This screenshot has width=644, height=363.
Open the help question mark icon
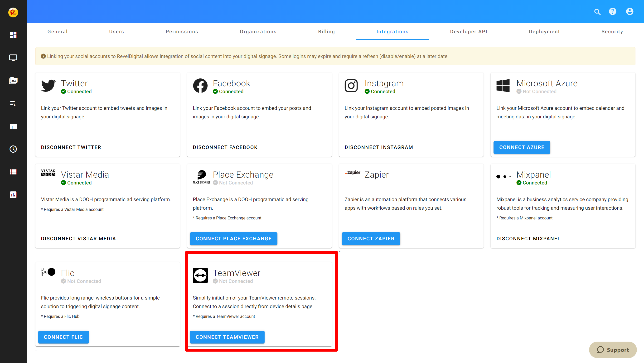612,11
